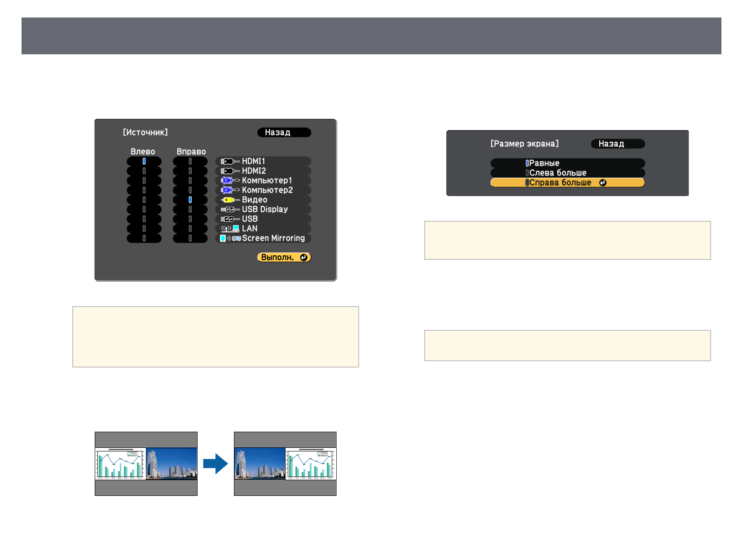Select the blue Компьютер1 VGA icon
The height and width of the screenshot is (534, 756).
coord(229,181)
